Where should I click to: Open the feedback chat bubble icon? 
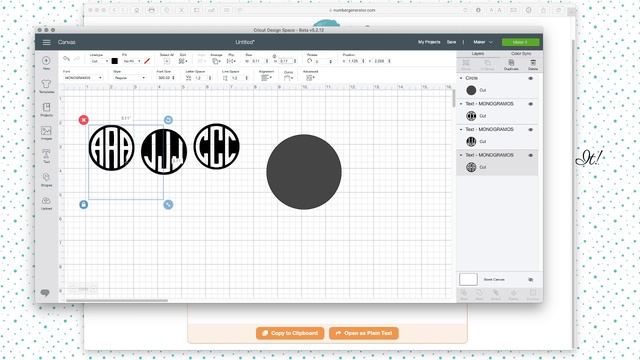[x=45, y=293]
